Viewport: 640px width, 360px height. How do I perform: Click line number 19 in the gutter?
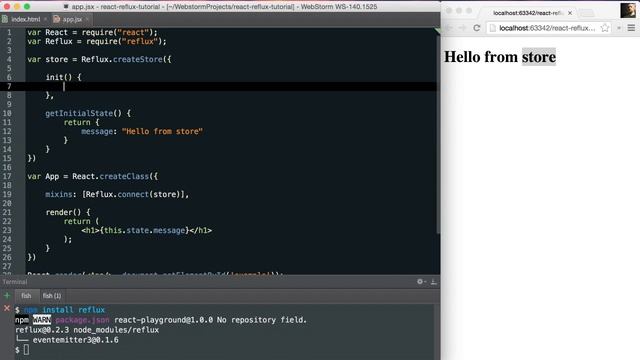(x=7, y=194)
